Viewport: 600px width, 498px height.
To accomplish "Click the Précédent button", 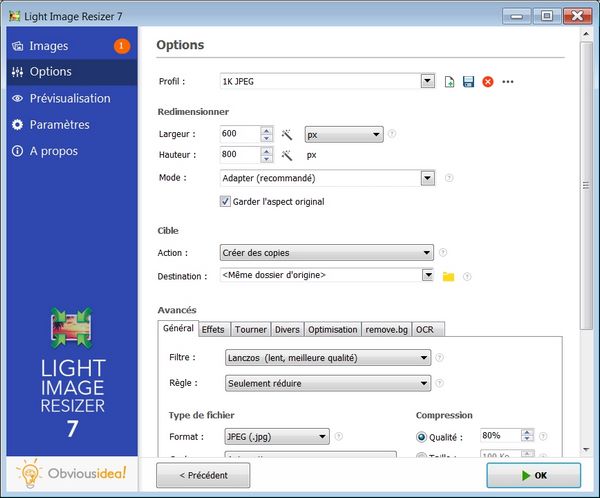I will [x=203, y=475].
